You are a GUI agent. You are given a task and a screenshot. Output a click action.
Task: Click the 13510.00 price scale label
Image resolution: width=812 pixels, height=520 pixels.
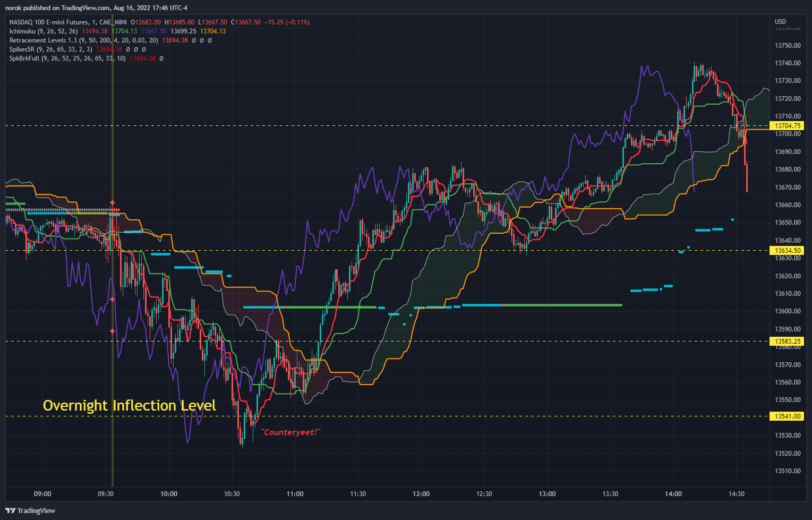pos(788,471)
